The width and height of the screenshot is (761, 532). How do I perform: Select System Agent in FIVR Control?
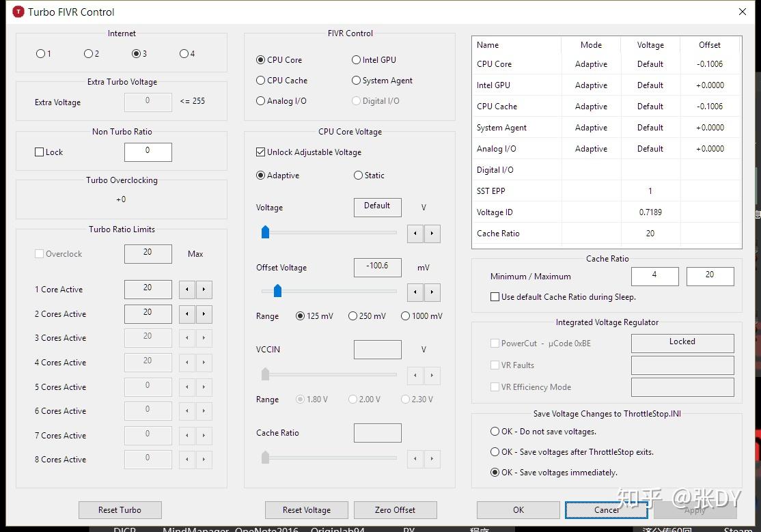pyautogui.click(x=356, y=81)
